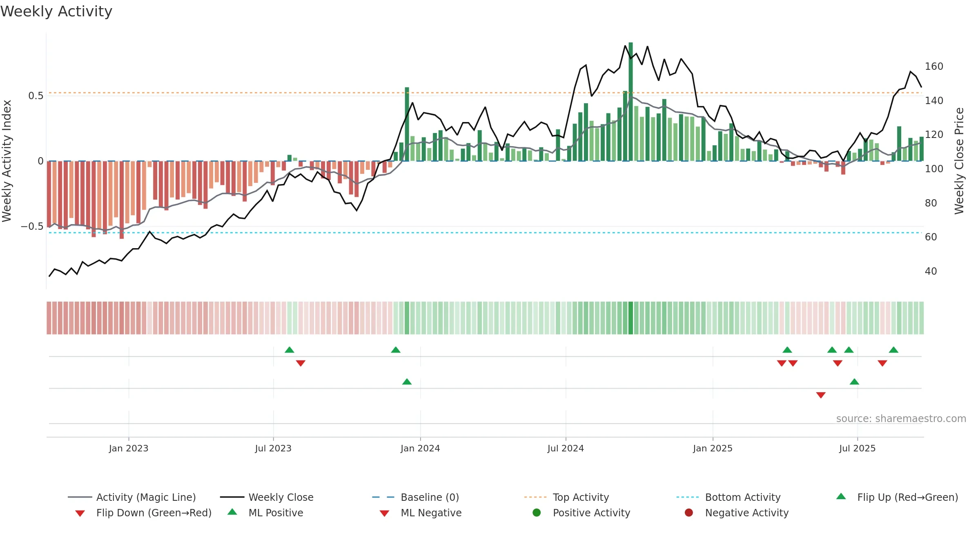The height and width of the screenshot is (551, 980).
Task: Hide the Baseline (0) trace via legend
Action: coord(416,497)
